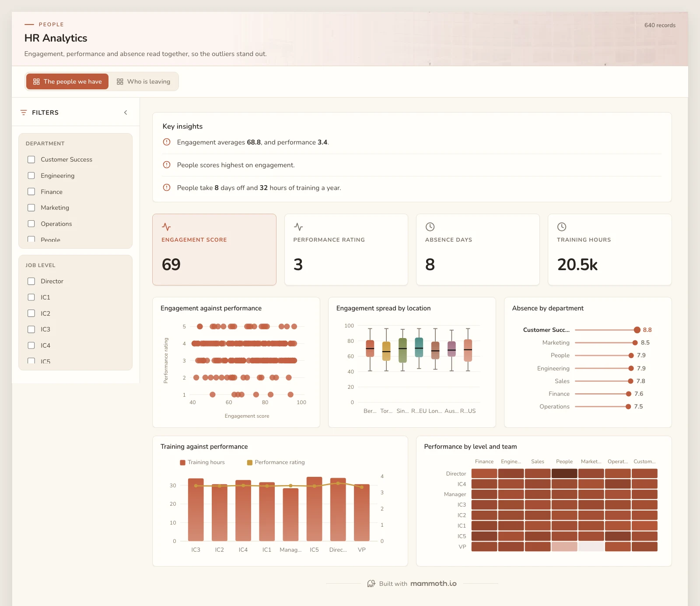Click the 'Engineering' row label in absence chart
Viewport: 700px width, 606px height.
553,368
